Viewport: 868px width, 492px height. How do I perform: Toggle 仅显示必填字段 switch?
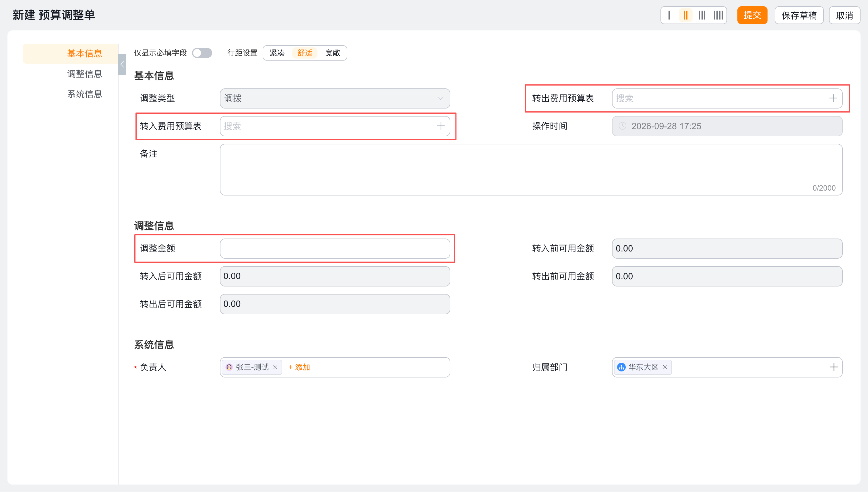202,53
